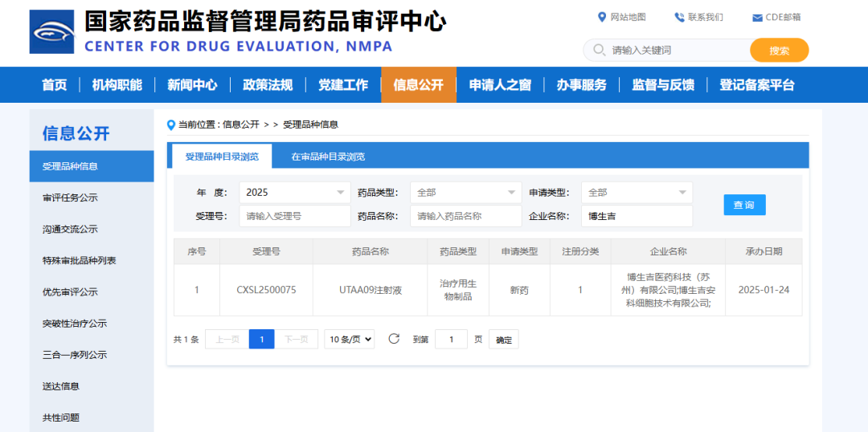Click the 上一页 pagination button
Image resolution: width=868 pixels, height=432 pixels.
pyautogui.click(x=227, y=339)
